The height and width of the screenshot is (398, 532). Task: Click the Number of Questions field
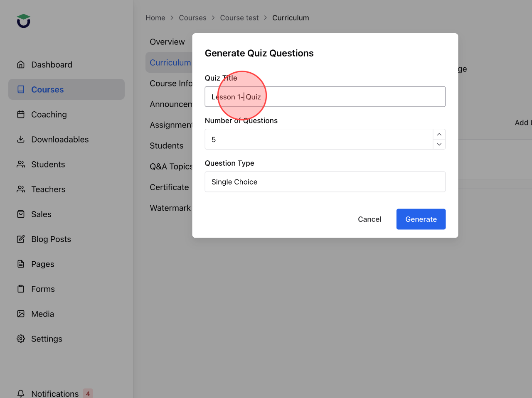pos(319,139)
